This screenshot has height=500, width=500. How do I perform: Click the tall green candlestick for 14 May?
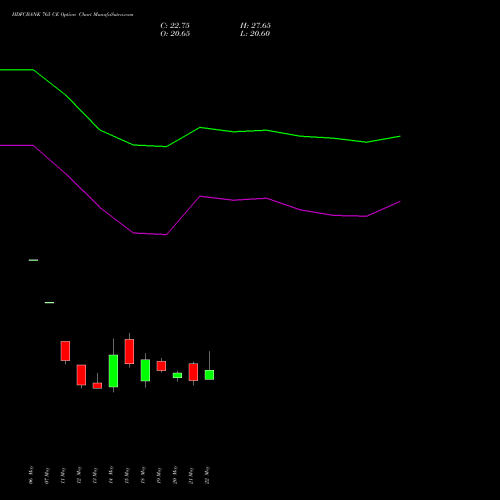(113, 371)
